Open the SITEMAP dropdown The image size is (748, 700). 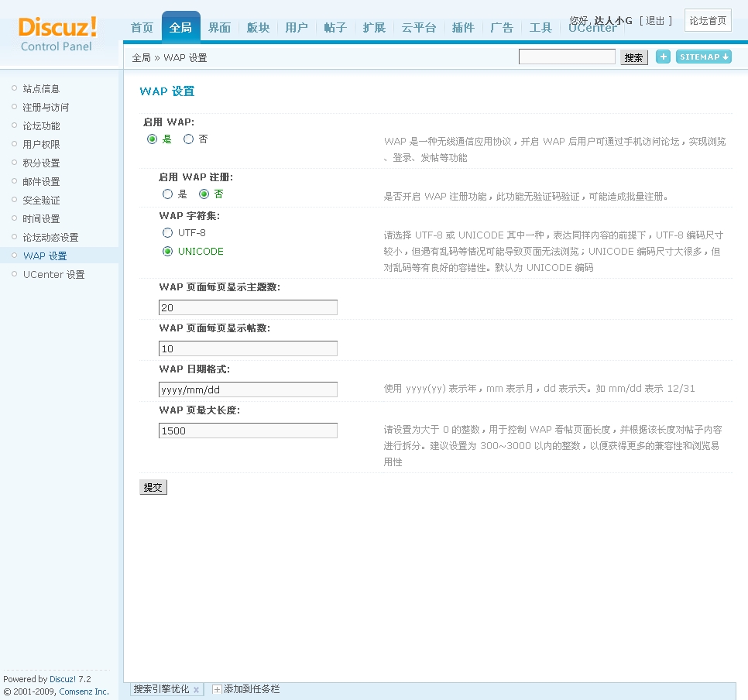[x=703, y=57]
